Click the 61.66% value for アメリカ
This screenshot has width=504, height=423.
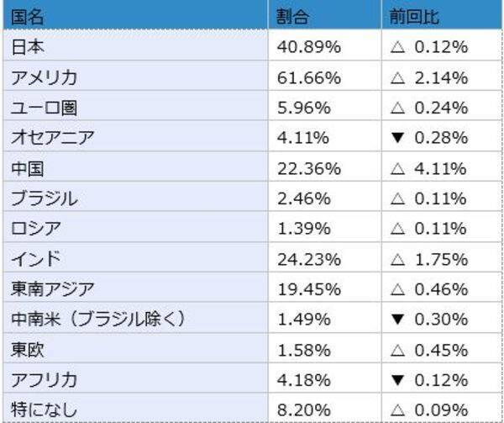coord(308,77)
